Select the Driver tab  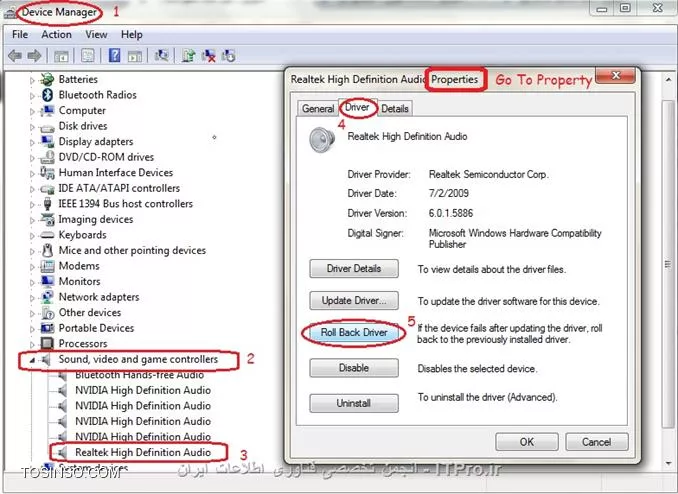(x=357, y=107)
